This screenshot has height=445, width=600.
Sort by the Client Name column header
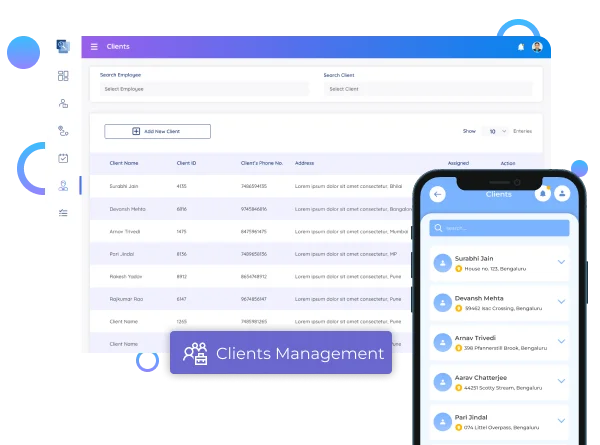[124, 162]
